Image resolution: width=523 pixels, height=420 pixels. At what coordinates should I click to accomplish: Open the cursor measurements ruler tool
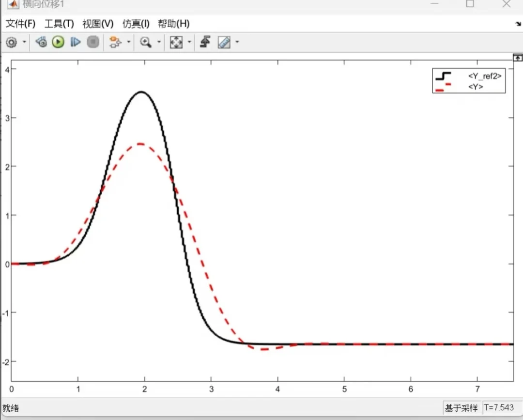[x=224, y=42]
